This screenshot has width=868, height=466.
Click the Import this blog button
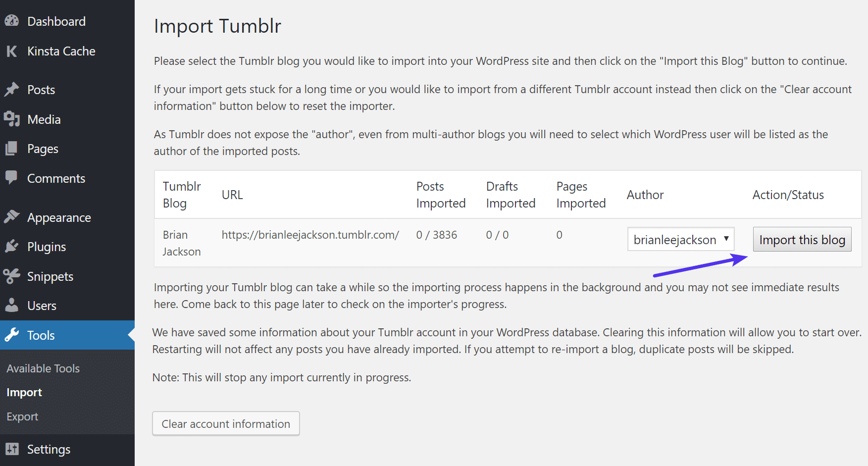tap(802, 239)
